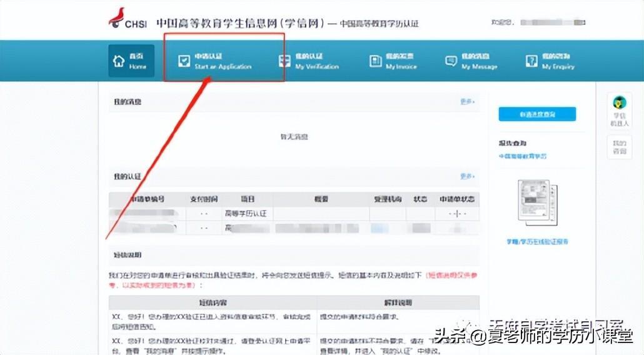Image resolution: width=644 pixels, height=355 pixels.
Task: Click the 我的咨询 sidebar button
Action: [x=620, y=147]
